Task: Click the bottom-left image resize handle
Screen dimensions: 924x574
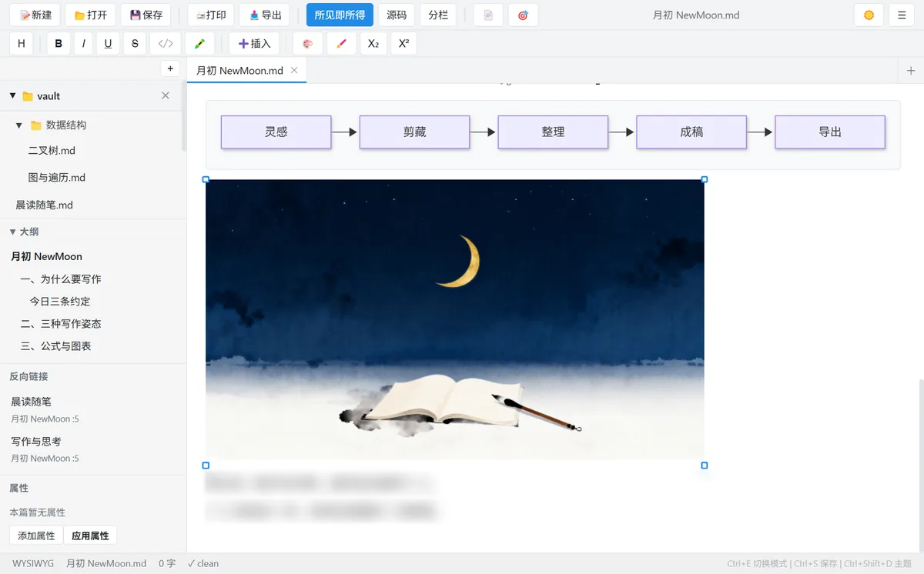Action: [x=206, y=466]
